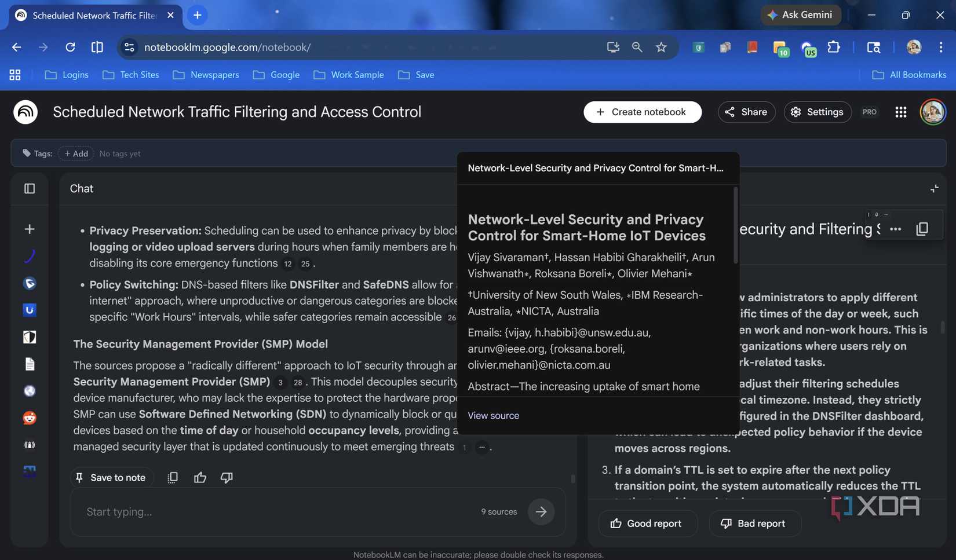
Task: Open the red book extension
Action: (x=752, y=47)
